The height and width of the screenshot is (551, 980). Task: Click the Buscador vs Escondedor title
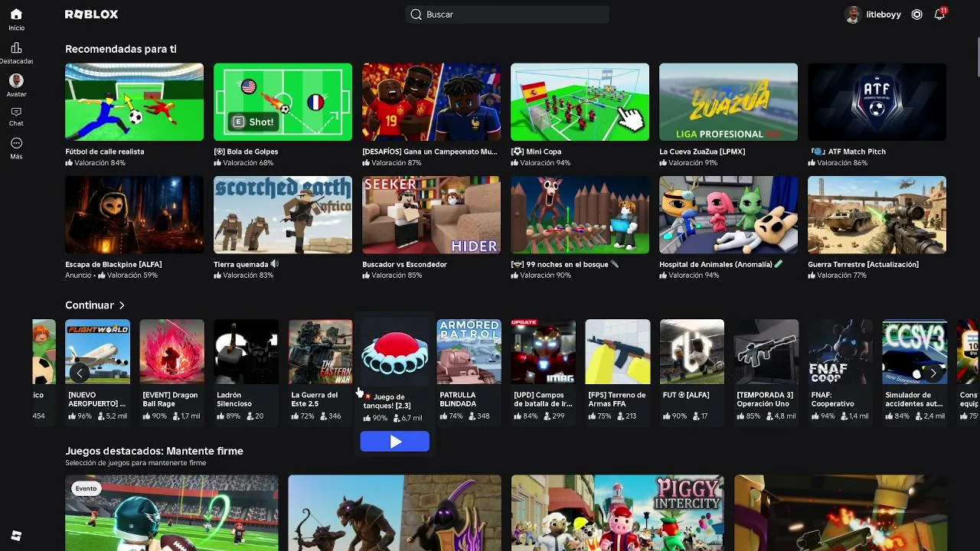(x=404, y=264)
